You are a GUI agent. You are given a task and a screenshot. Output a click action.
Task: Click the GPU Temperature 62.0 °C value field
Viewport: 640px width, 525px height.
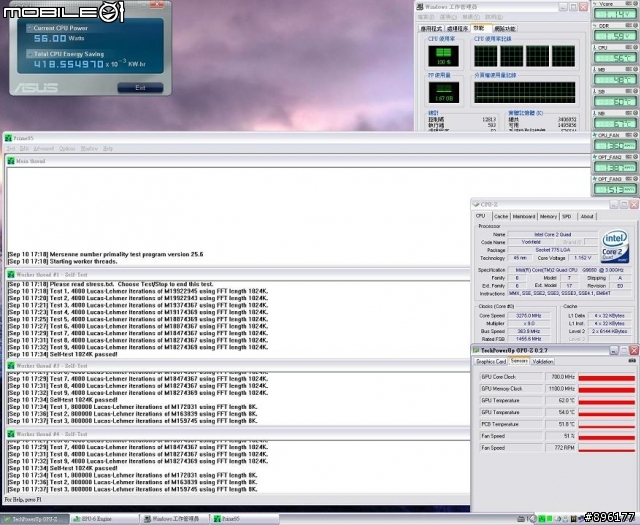click(560, 401)
